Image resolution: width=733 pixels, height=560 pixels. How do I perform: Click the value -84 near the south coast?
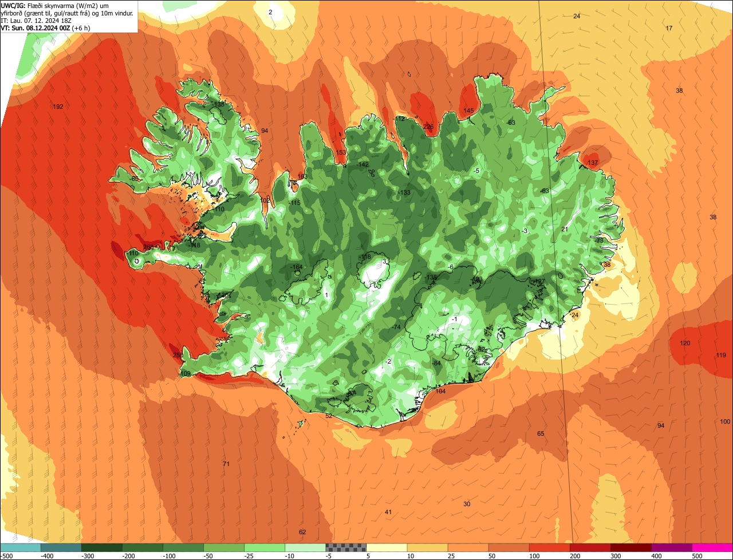click(x=436, y=363)
